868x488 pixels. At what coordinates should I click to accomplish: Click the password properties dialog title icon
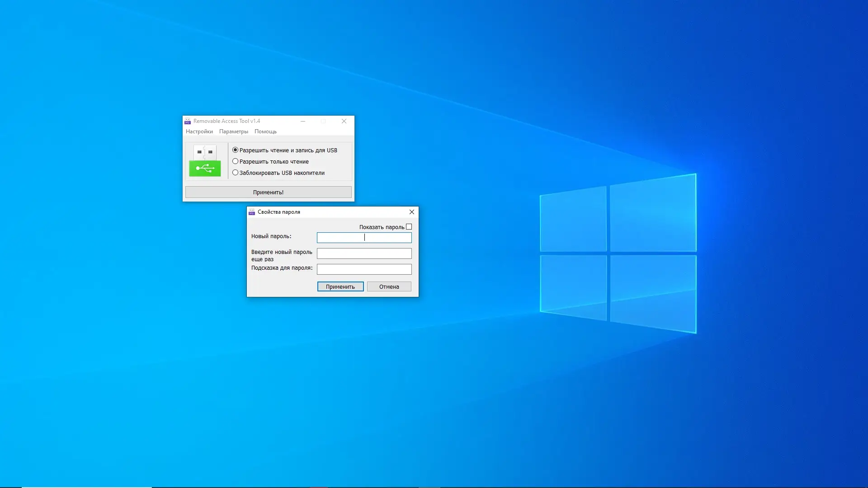click(x=252, y=212)
